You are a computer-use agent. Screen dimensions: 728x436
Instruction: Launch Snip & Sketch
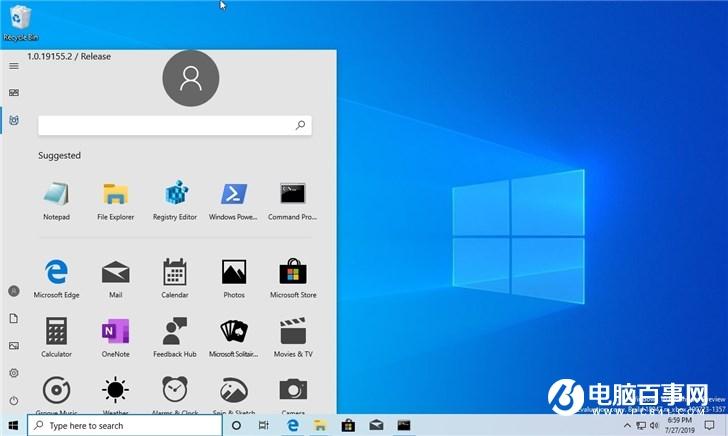point(234,395)
